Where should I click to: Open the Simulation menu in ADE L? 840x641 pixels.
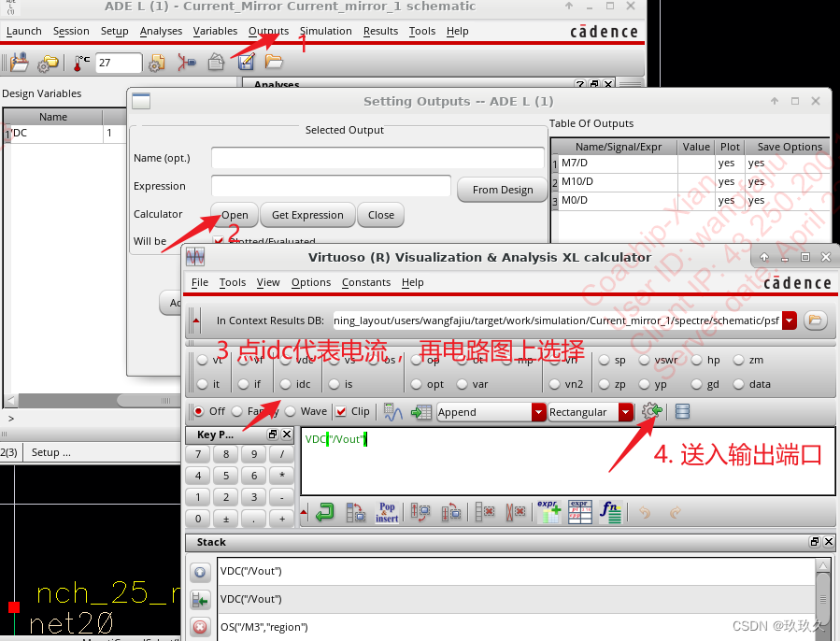pyautogui.click(x=326, y=31)
